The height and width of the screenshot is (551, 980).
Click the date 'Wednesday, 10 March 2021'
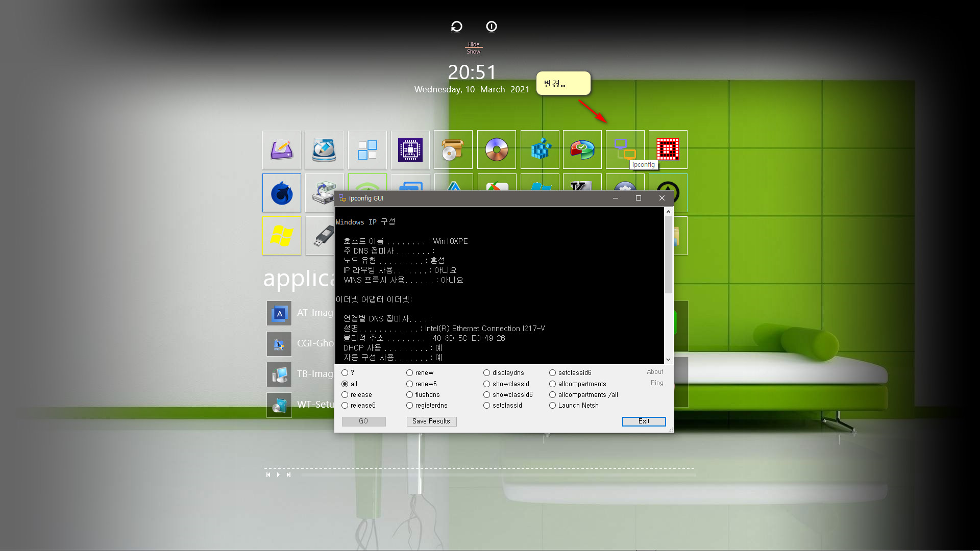[472, 89]
